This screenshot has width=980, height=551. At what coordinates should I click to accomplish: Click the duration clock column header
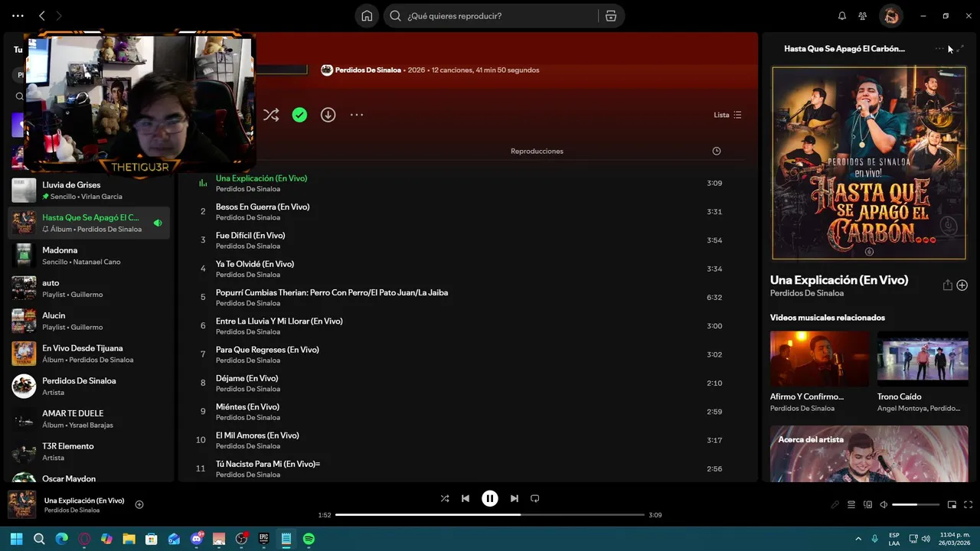coord(717,151)
